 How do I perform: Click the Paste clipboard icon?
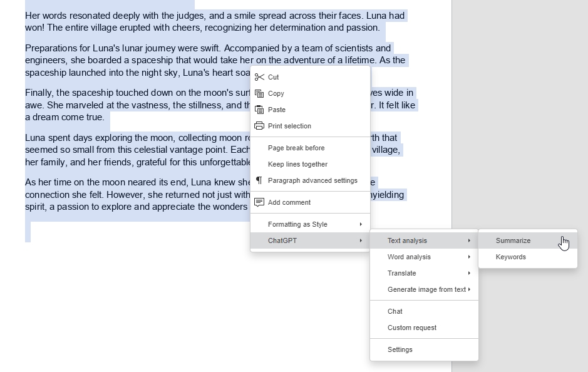(260, 110)
